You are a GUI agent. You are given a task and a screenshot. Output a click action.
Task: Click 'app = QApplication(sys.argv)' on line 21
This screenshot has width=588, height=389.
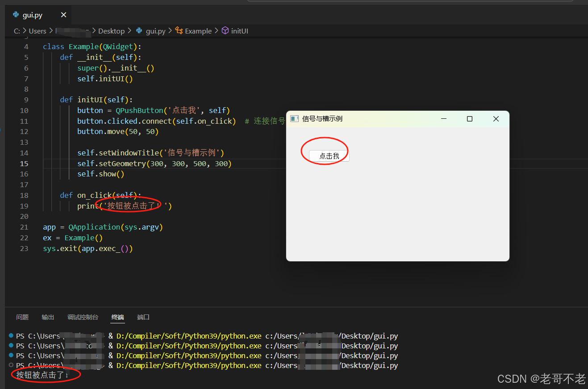[x=103, y=227]
